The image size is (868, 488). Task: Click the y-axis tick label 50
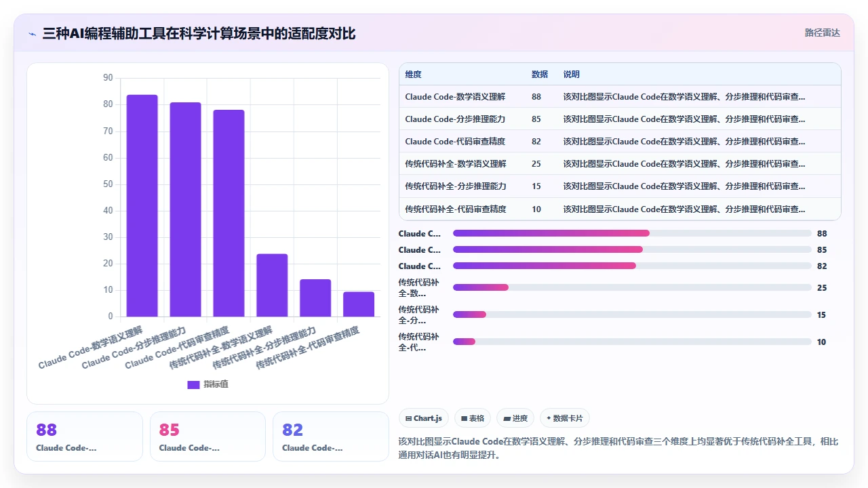[108, 184]
